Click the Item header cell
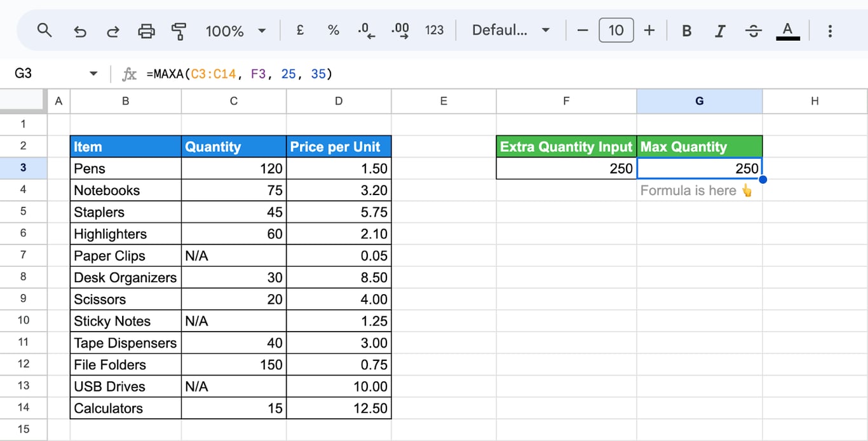868x441 pixels. pos(125,147)
